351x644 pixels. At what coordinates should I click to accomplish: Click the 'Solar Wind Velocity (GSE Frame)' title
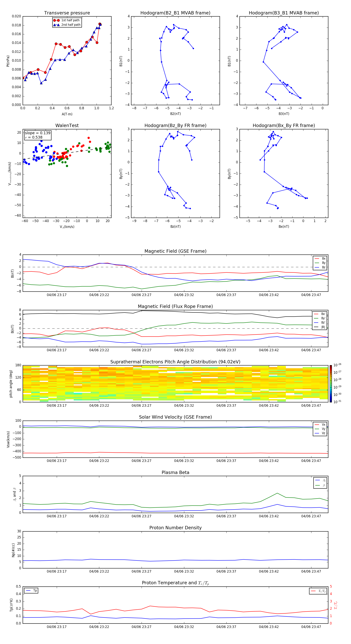point(175,417)
